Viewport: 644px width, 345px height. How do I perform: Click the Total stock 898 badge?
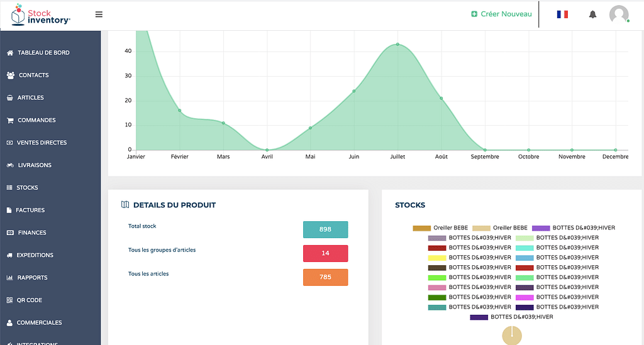[325, 229]
